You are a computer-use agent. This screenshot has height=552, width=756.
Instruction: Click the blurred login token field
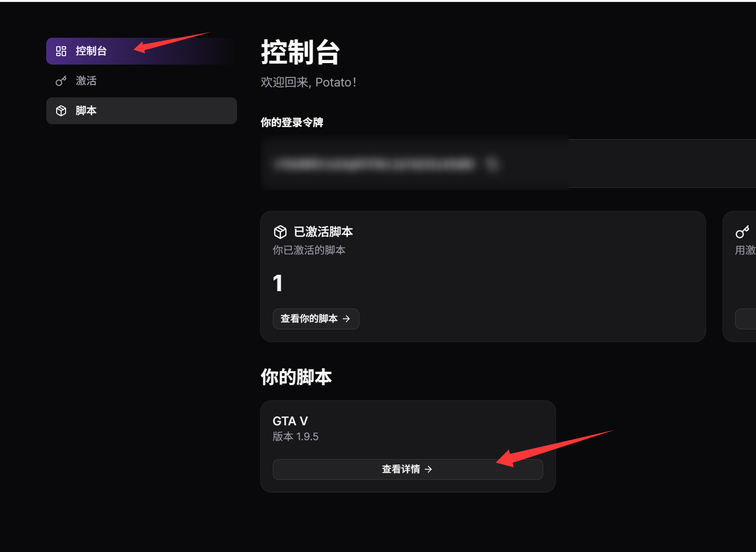pos(508,163)
